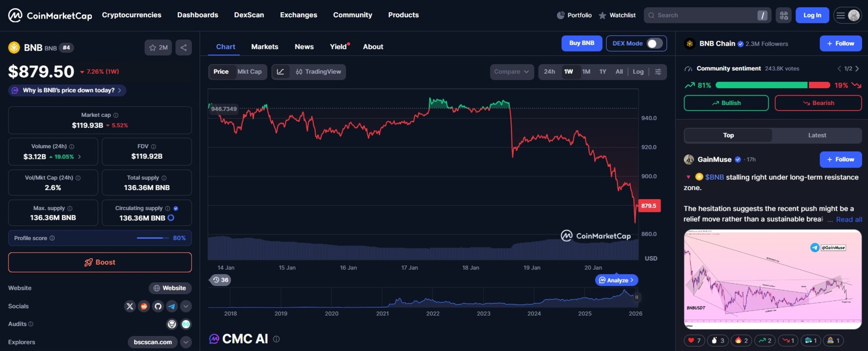868x351 pixels.
Task: Click the CoinMarketCap logo in the header
Action: [x=50, y=15]
